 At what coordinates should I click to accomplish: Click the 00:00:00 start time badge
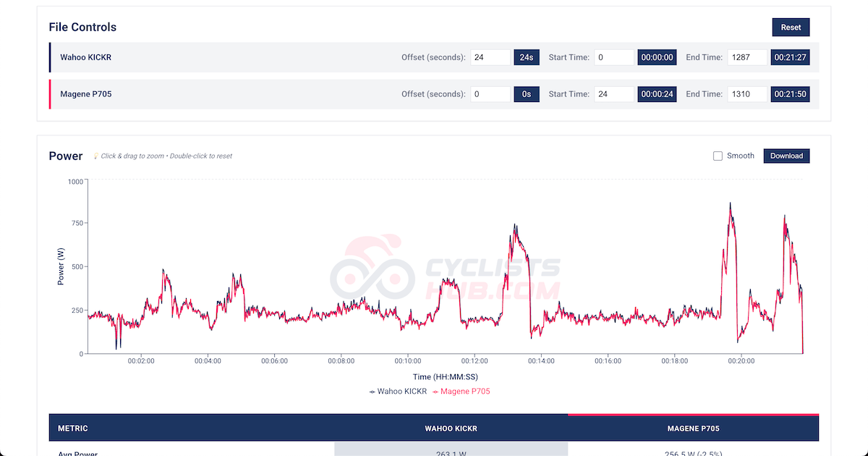657,57
